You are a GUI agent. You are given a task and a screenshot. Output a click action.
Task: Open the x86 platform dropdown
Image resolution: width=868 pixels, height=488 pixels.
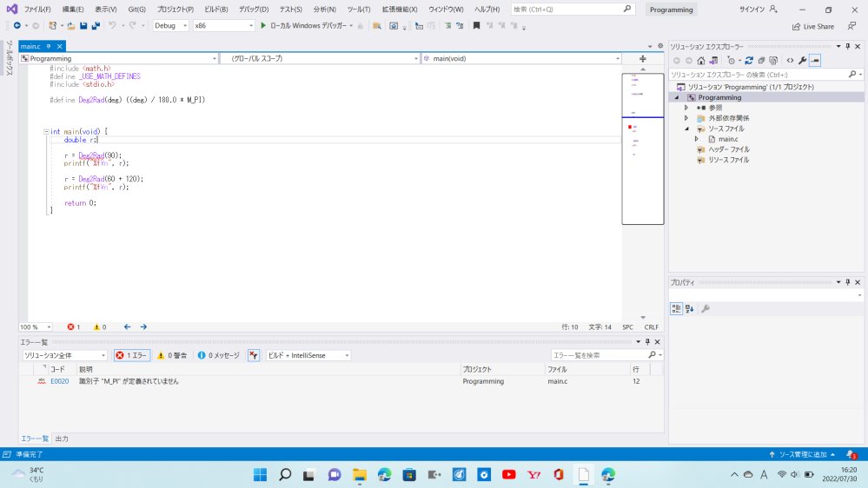[x=223, y=25]
